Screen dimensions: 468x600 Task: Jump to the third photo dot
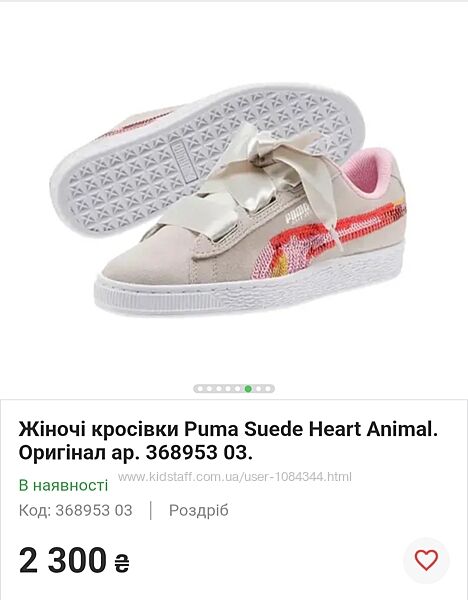tap(219, 389)
